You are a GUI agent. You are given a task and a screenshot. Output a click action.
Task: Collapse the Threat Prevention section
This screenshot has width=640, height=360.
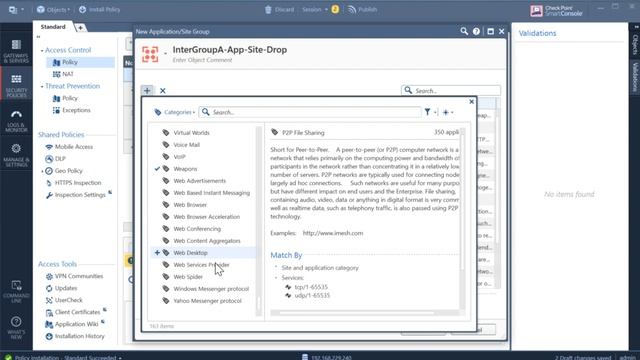(42, 86)
